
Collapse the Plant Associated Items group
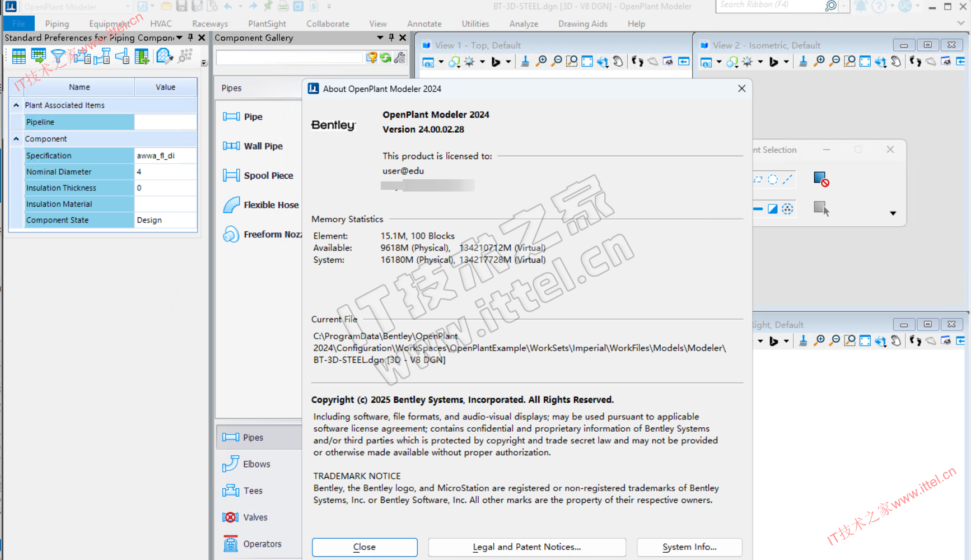[x=16, y=105]
